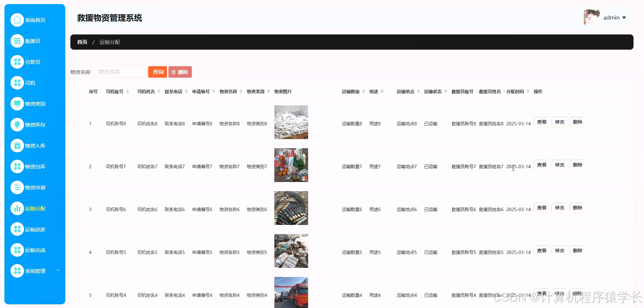Click 删除 for row 司机账号6
Viewport: 644px width, 308px height.
[x=577, y=208]
